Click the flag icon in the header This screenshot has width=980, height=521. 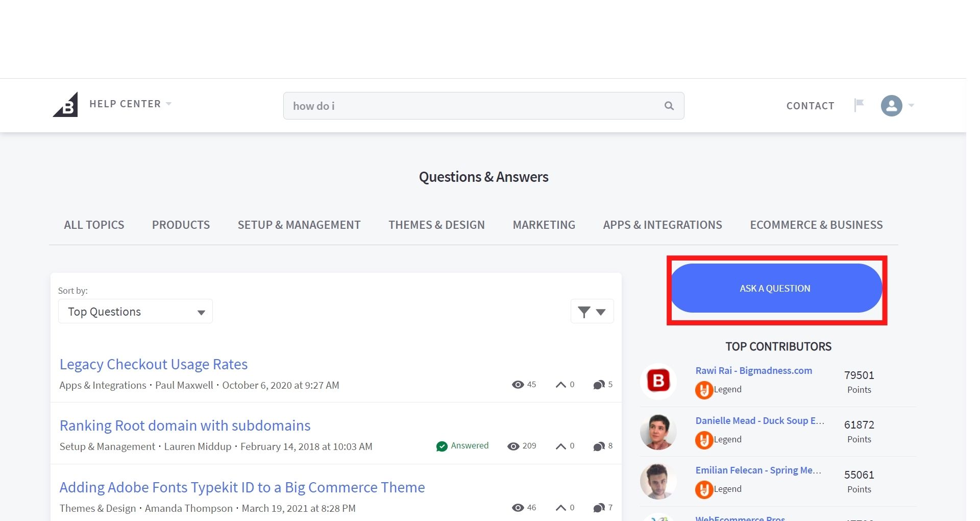[860, 104]
